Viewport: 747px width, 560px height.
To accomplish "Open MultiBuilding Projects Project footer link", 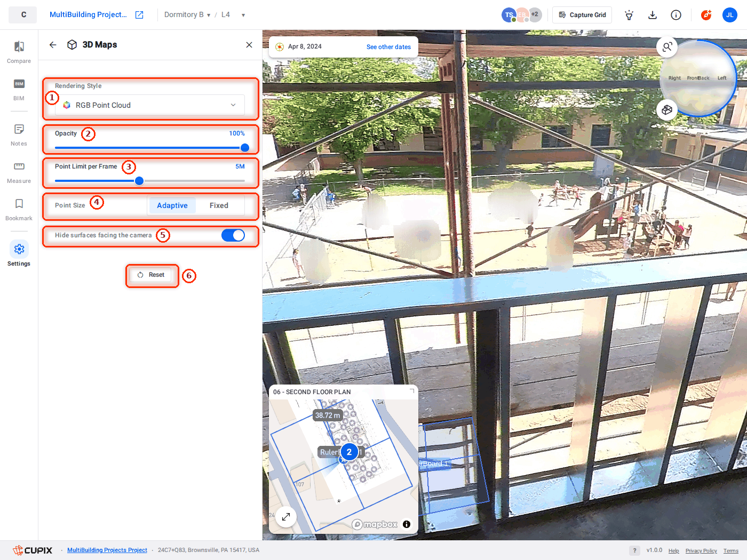I will (x=107, y=550).
